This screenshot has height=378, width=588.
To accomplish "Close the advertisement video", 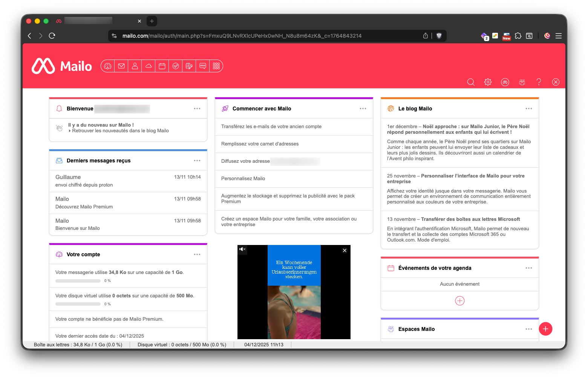I will coord(345,250).
